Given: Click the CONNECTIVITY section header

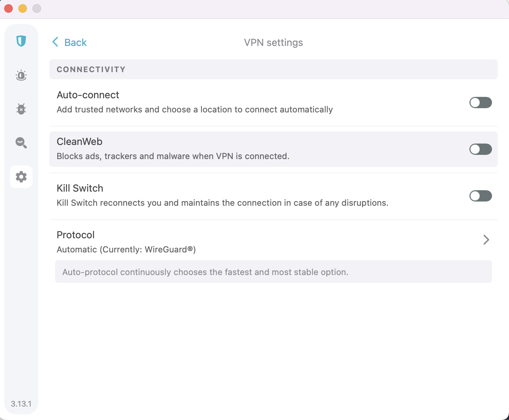Looking at the screenshot, I should [x=91, y=69].
